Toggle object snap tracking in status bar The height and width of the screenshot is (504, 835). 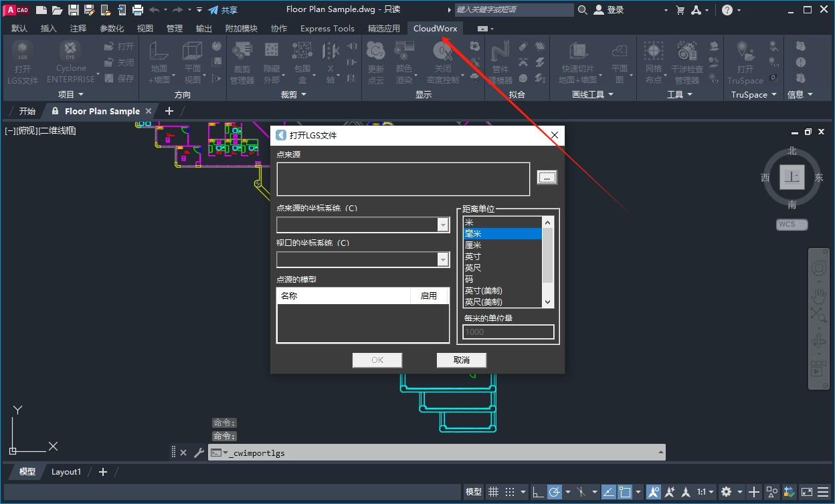point(608,491)
